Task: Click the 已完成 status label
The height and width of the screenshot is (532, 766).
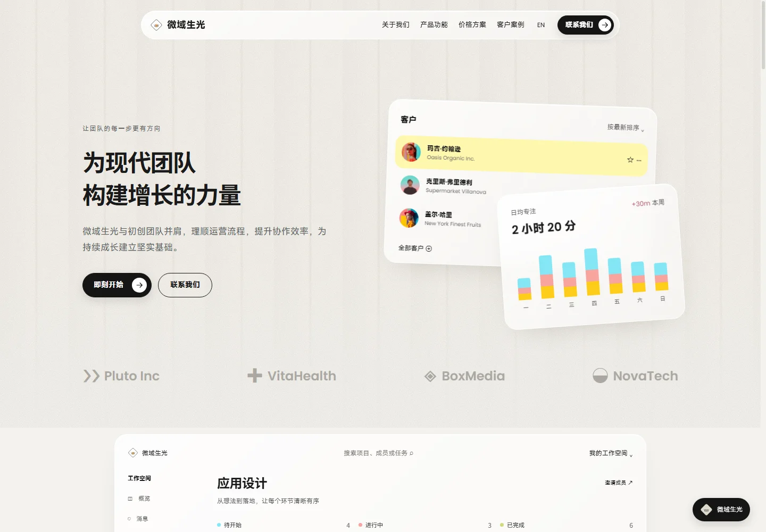Action: click(x=515, y=525)
